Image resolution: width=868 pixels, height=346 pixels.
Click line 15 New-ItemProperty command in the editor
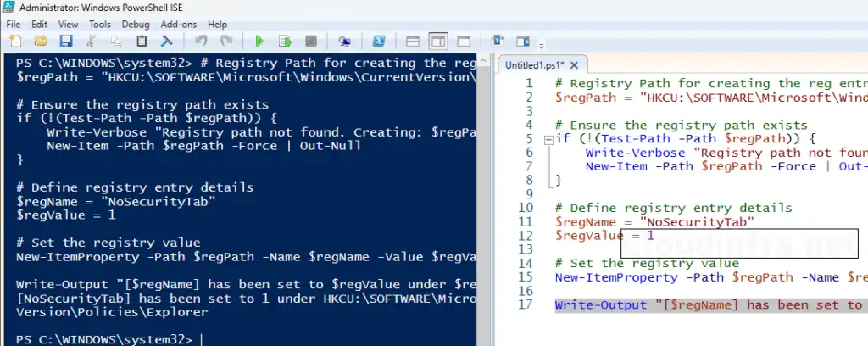coord(711,277)
